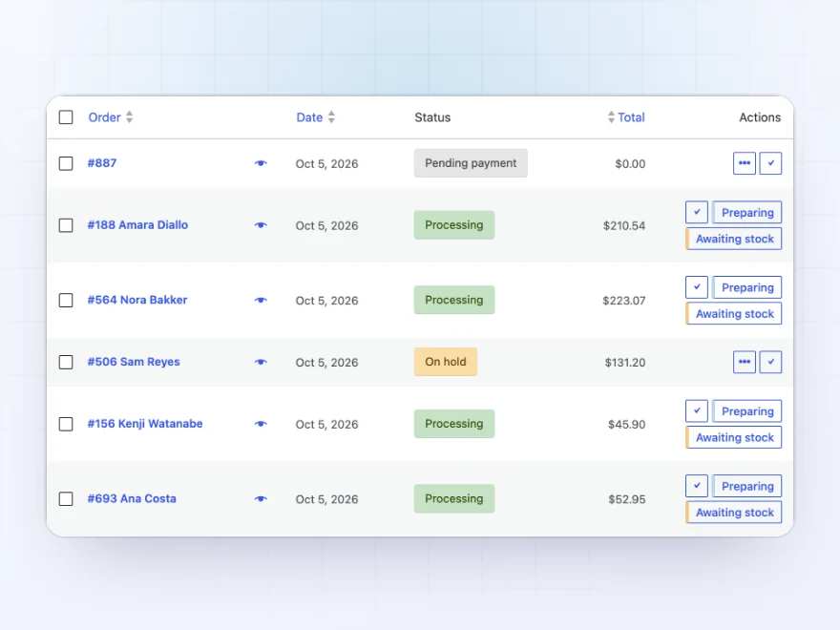Select the checkbox for #188 Amara Diallo
Viewport: 840px width, 630px height.
(x=66, y=225)
